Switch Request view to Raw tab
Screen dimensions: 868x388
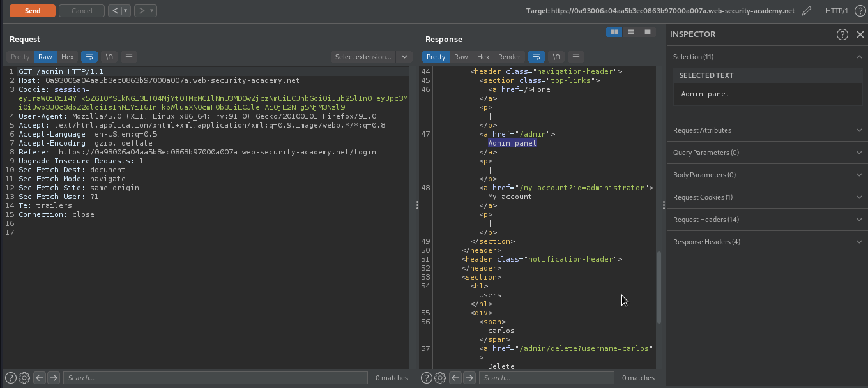[45, 57]
